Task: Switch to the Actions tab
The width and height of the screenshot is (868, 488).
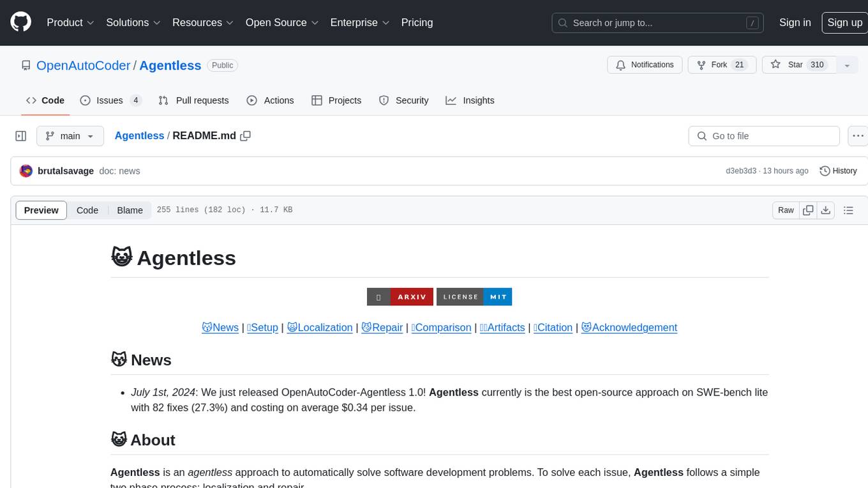Action: 271,100
